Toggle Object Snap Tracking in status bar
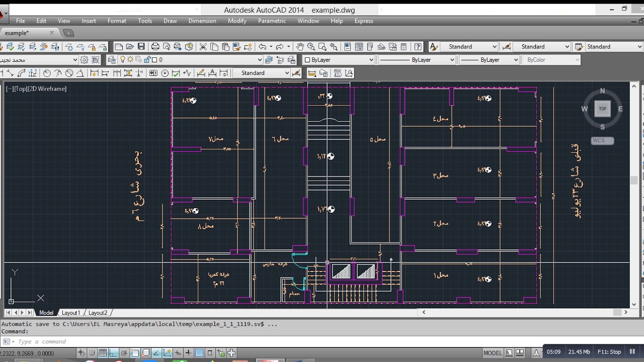644x362 pixels. tap(156, 353)
